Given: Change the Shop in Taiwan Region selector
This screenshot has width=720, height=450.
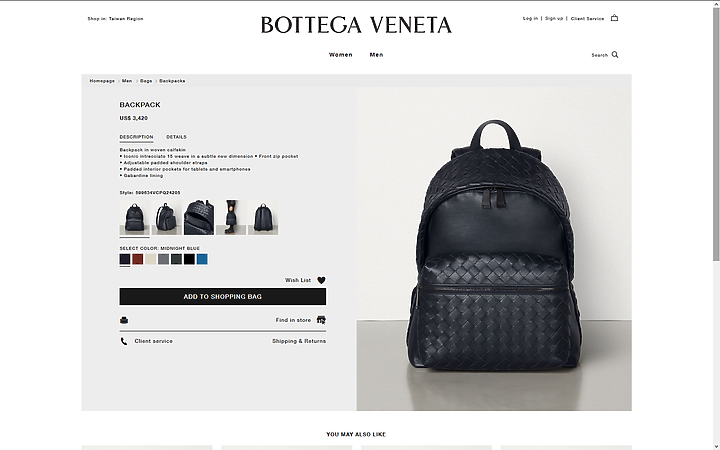Looking at the screenshot, I should [x=115, y=19].
